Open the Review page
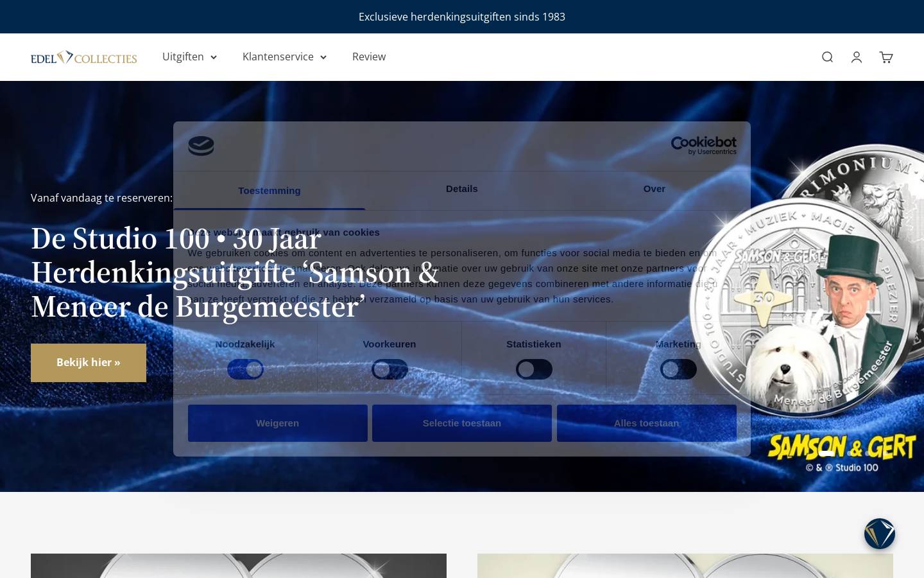The image size is (924, 578). (x=369, y=57)
